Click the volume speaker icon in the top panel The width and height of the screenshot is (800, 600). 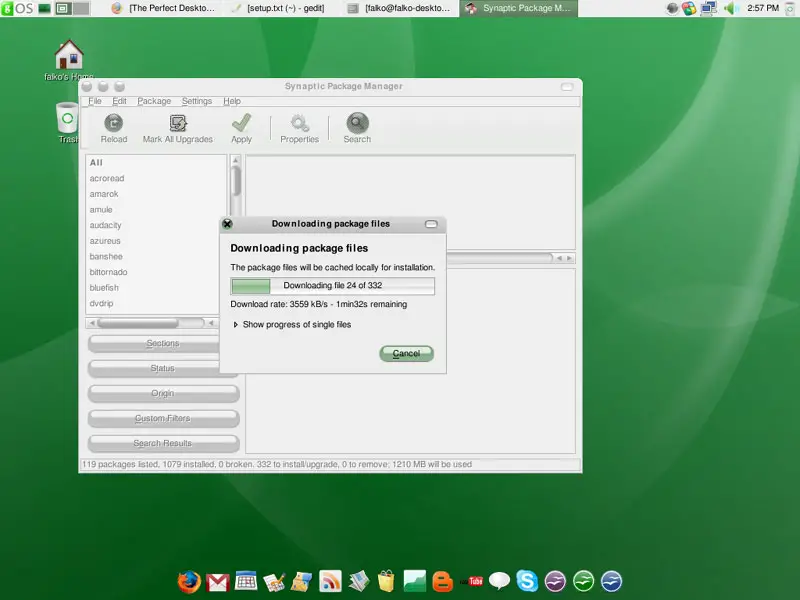tap(731, 8)
